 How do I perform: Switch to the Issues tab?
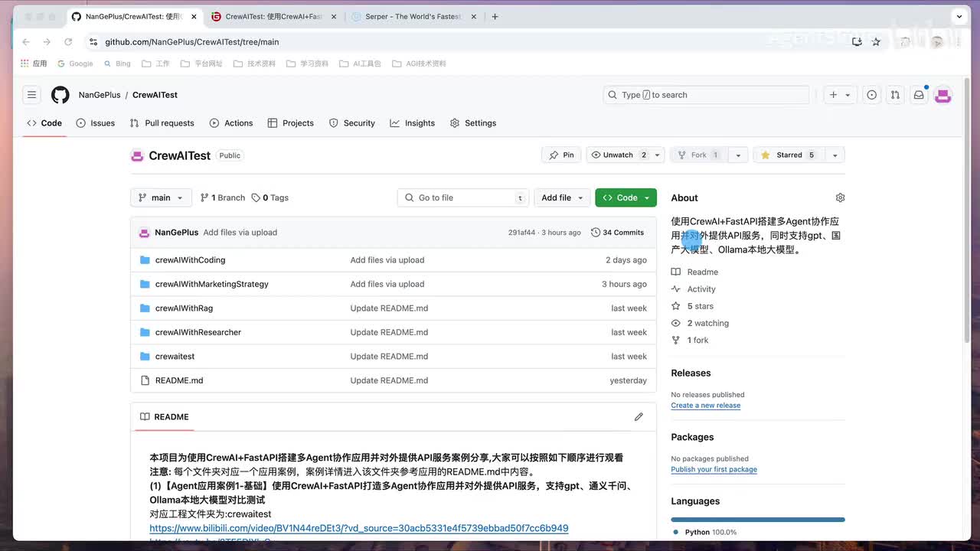[x=96, y=123]
